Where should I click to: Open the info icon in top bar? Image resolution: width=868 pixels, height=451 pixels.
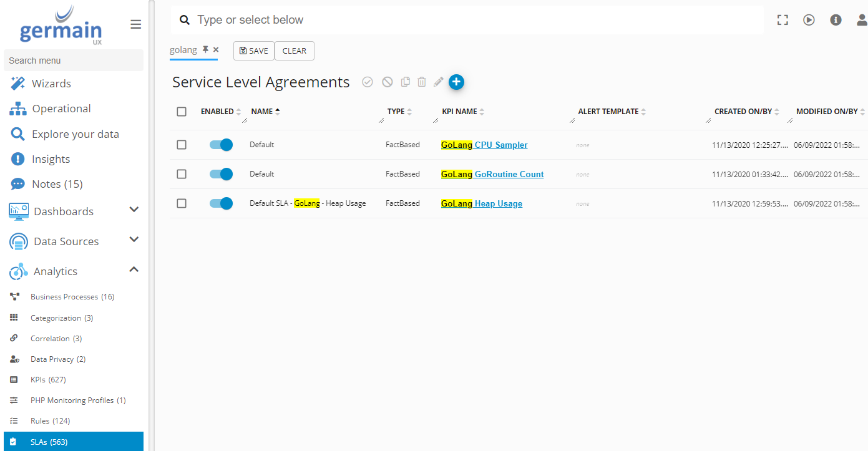tap(836, 20)
